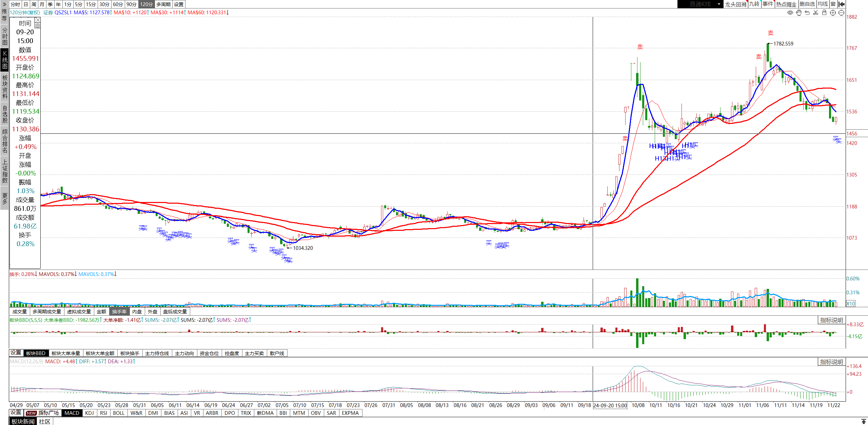868x425 pixels.
Task: Collapse the right panel with the arrow-bar icon
Action: pos(842,4)
